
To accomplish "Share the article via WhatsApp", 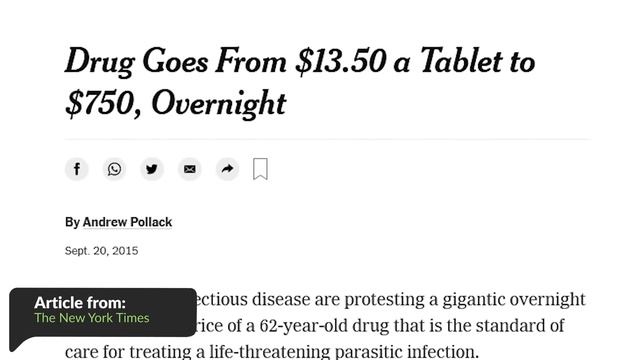I will click(x=114, y=169).
